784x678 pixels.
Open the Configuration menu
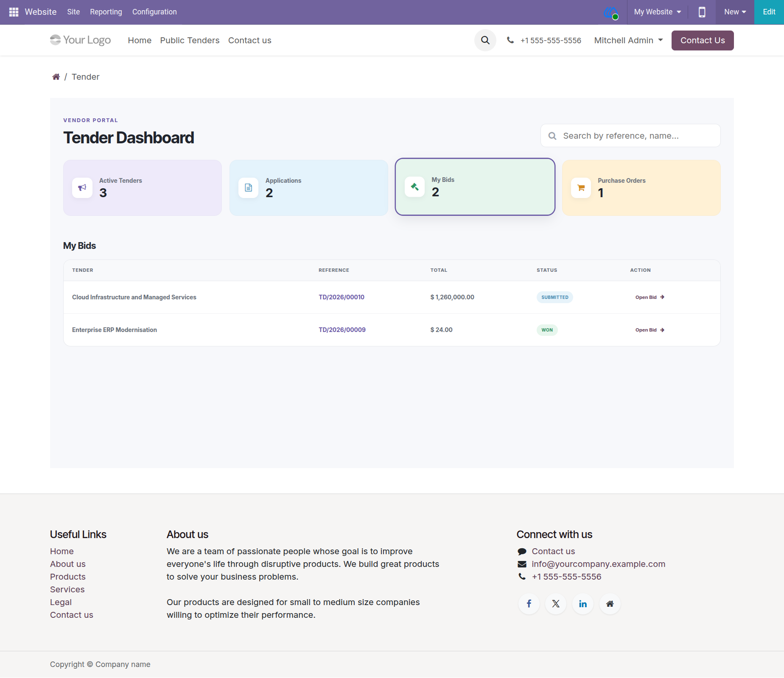pyautogui.click(x=154, y=12)
